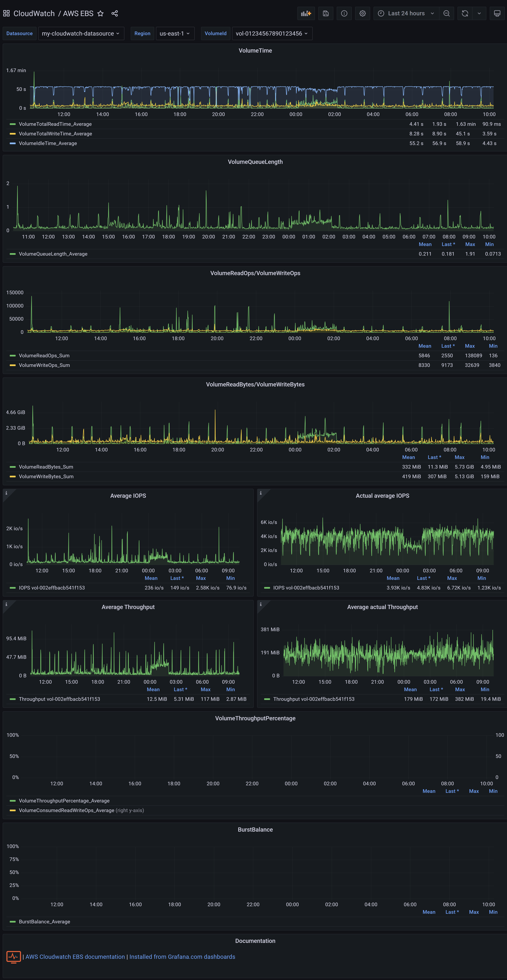Refresh the dashboard
The width and height of the screenshot is (507, 980).
[465, 13]
